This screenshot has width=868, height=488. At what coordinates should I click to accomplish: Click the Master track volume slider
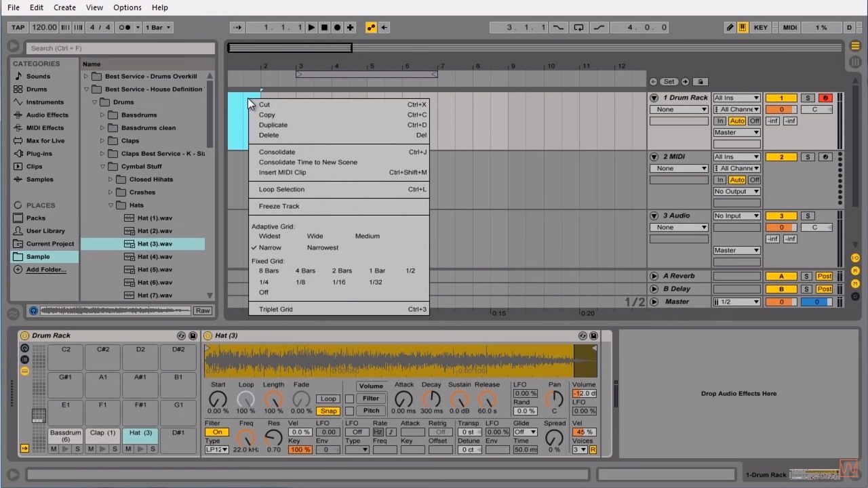coord(781,302)
